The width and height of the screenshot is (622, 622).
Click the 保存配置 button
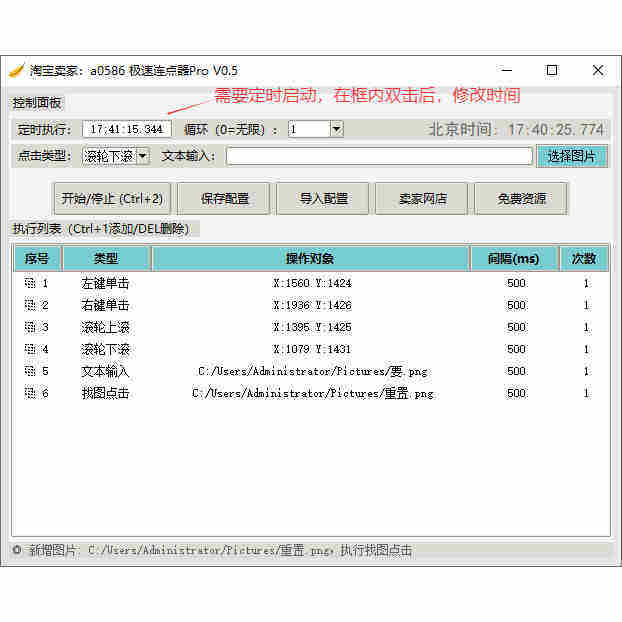224,198
